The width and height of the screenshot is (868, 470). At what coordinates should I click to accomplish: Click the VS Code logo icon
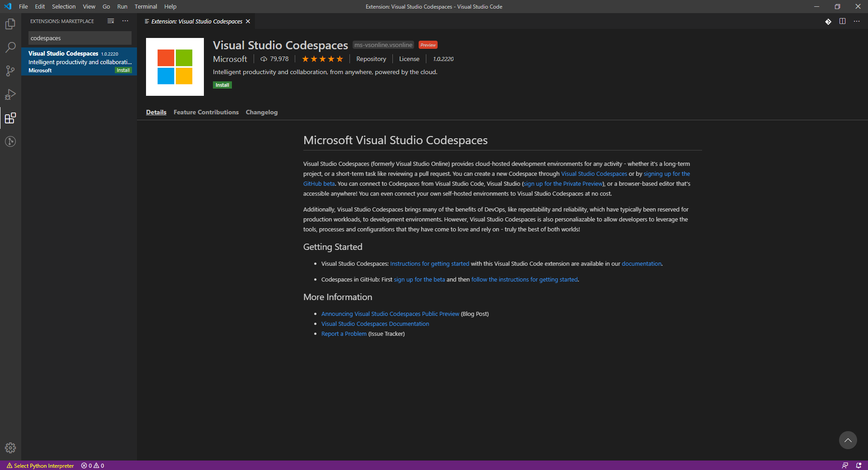click(x=8, y=6)
